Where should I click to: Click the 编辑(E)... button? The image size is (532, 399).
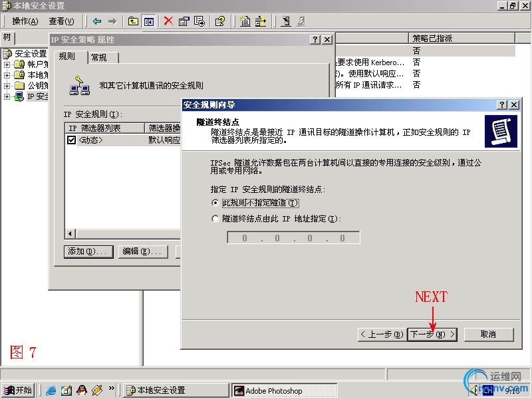[143, 251]
